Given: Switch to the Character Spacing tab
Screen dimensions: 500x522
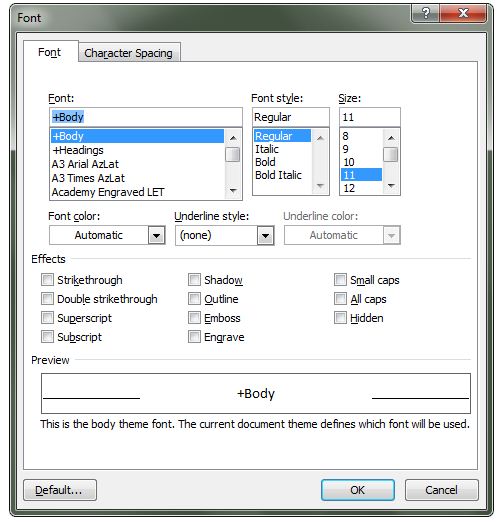Looking at the screenshot, I should (x=129, y=53).
